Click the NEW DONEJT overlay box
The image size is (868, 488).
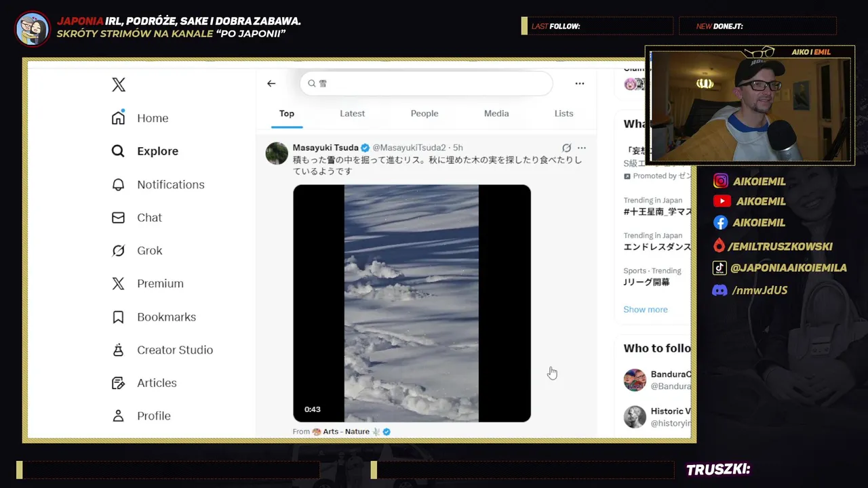tap(758, 26)
